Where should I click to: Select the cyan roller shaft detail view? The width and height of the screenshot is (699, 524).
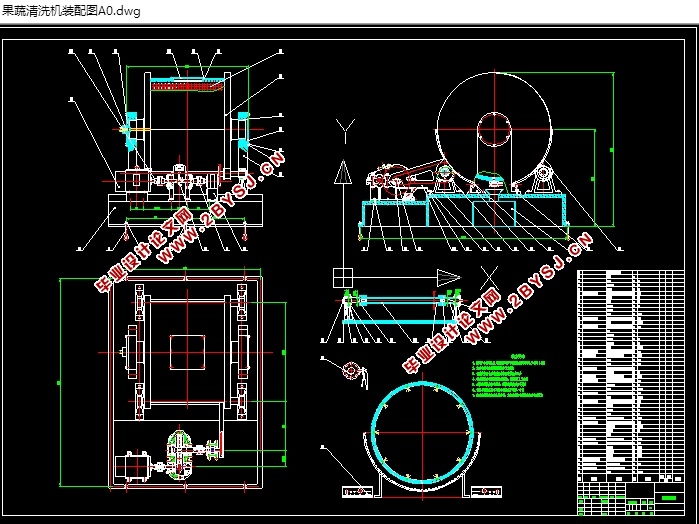pos(400,308)
